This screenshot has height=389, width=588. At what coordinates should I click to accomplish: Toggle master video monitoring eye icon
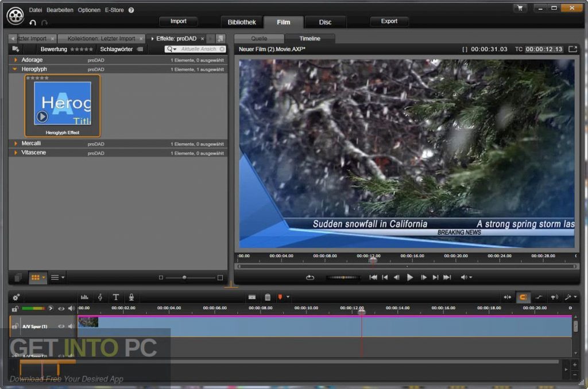pos(61,309)
